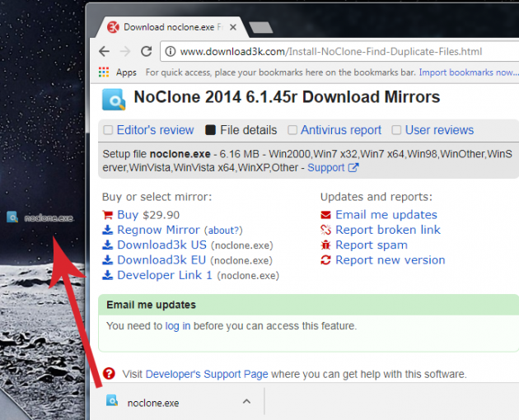Click the red refresh new version icon
This screenshot has width=519, height=420.
[325, 260]
